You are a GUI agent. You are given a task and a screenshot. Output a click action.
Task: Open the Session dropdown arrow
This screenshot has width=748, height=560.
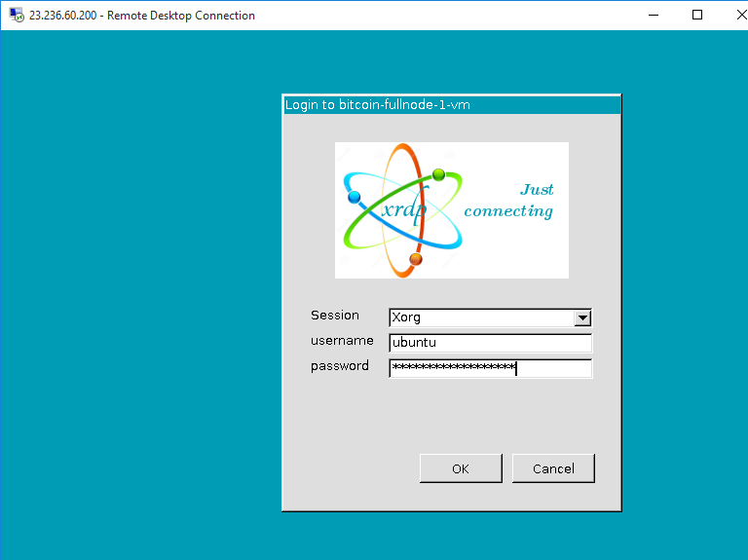tap(582, 317)
